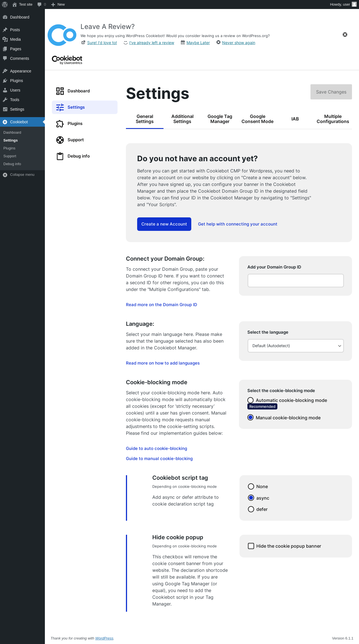Click the user avatar next to Howdy
359x644 pixels.
(x=354, y=4)
